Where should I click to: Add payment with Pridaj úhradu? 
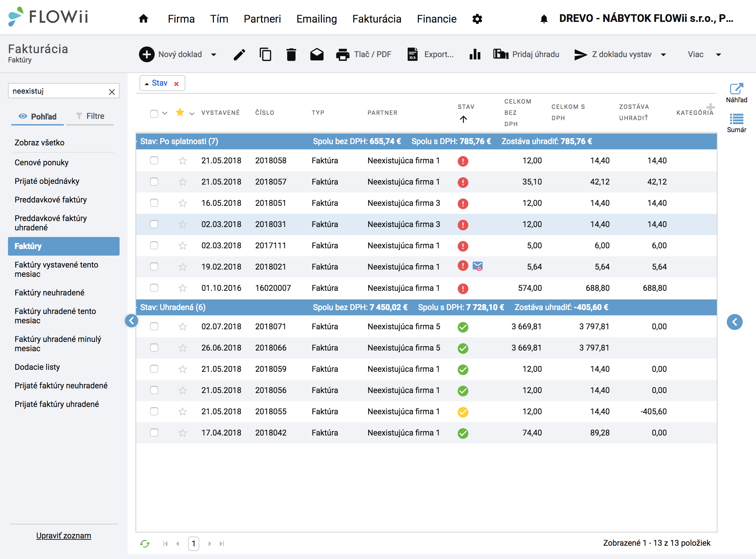526,54
